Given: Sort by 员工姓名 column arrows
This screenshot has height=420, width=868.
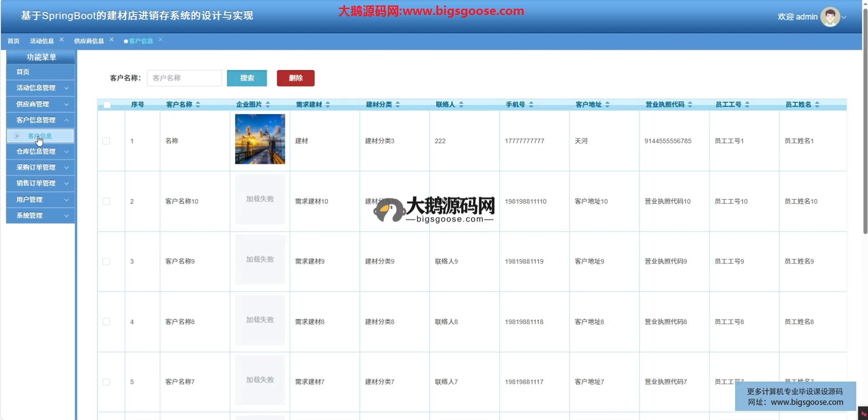Looking at the screenshot, I should coord(817,105).
